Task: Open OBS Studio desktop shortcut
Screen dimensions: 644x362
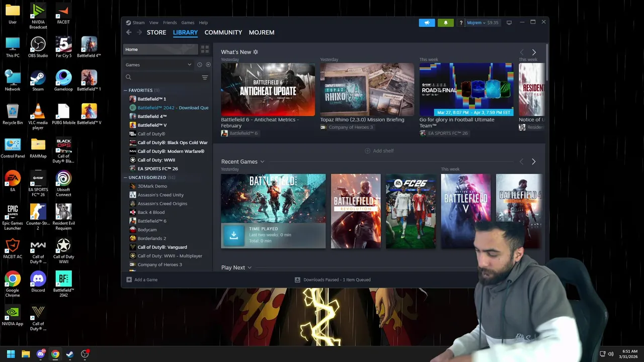Action: 38,48
